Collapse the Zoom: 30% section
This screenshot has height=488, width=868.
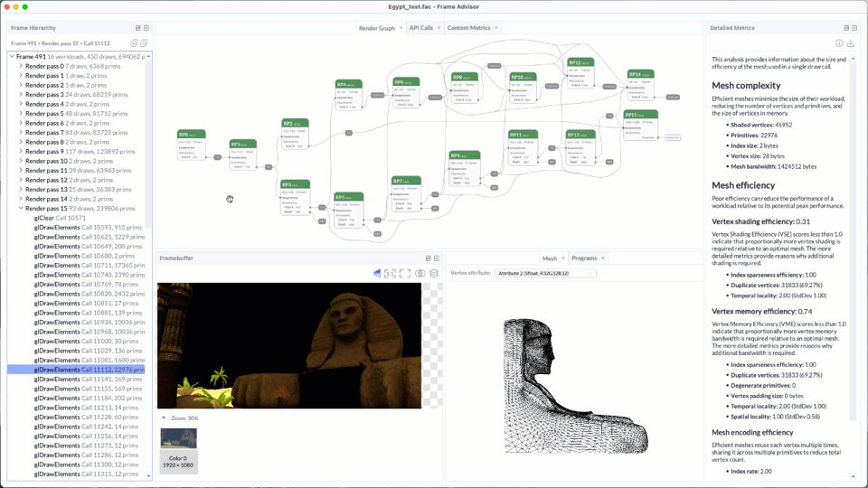pyautogui.click(x=164, y=418)
